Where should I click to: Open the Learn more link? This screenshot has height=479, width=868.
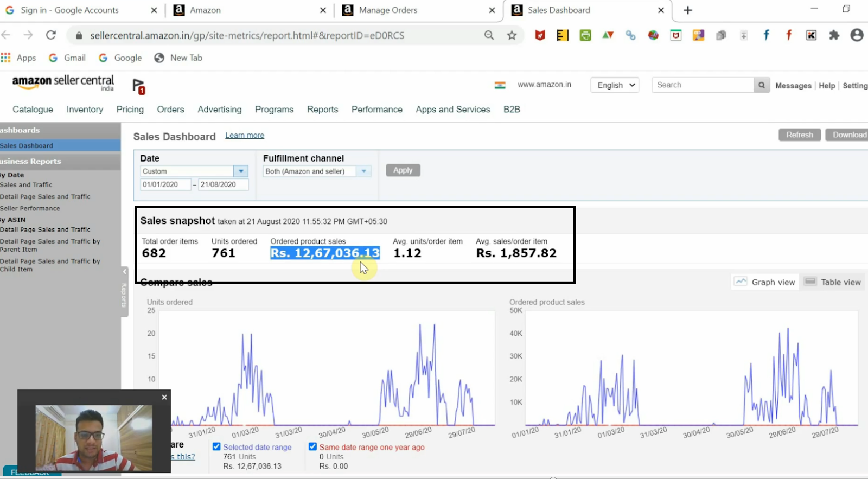245,136
